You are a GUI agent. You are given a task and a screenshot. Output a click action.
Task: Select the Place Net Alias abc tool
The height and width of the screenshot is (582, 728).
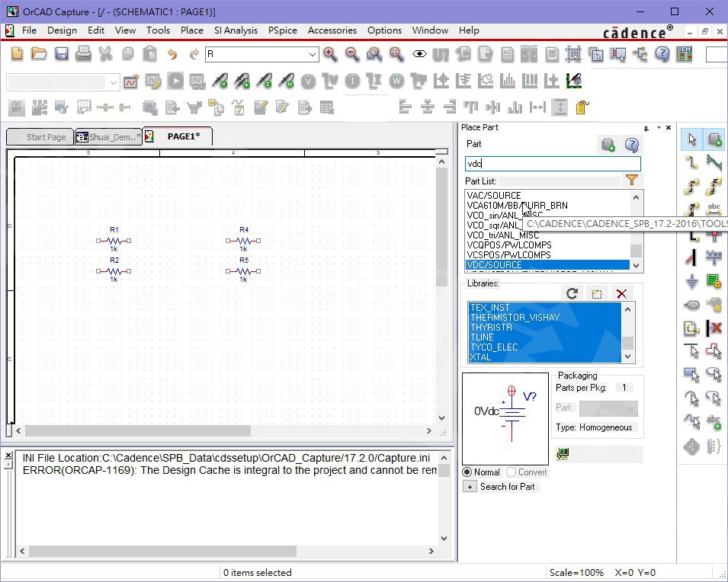714,209
